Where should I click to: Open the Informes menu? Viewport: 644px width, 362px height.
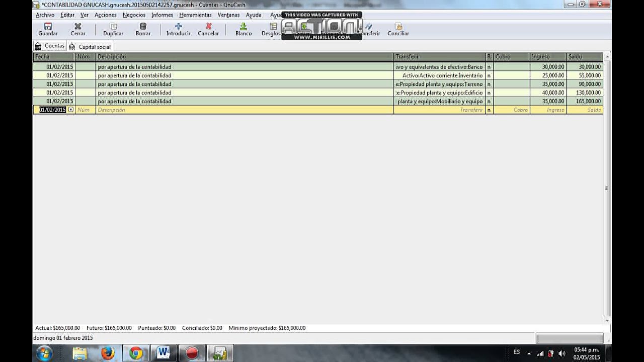(162, 15)
